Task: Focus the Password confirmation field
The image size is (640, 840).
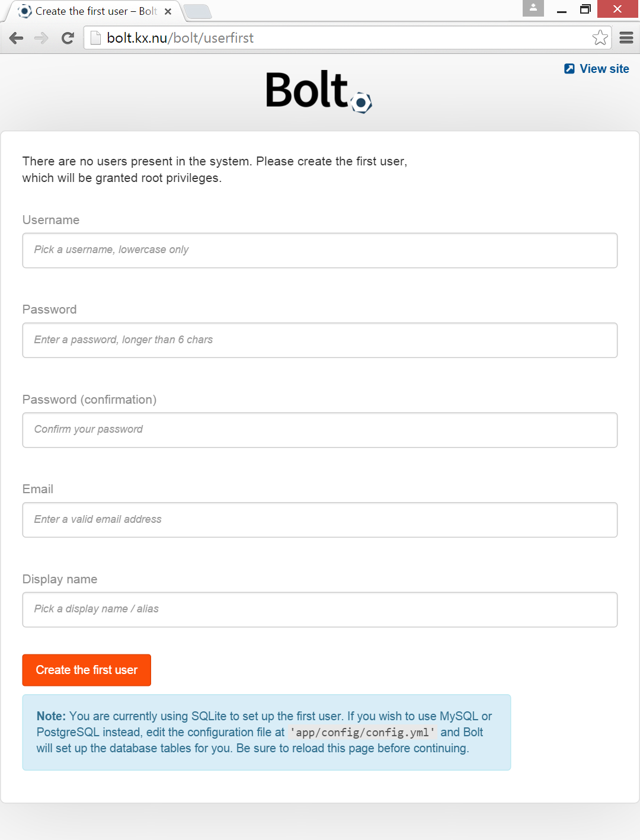Action: pyautogui.click(x=319, y=430)
